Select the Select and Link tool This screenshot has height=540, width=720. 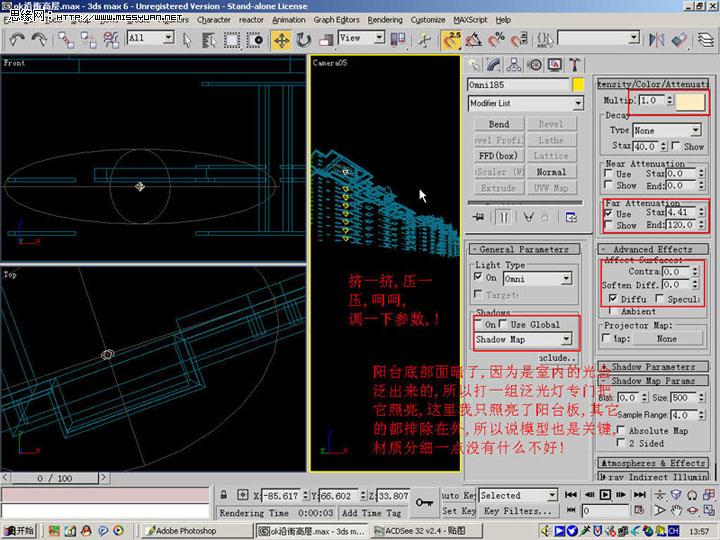point(66,40)
